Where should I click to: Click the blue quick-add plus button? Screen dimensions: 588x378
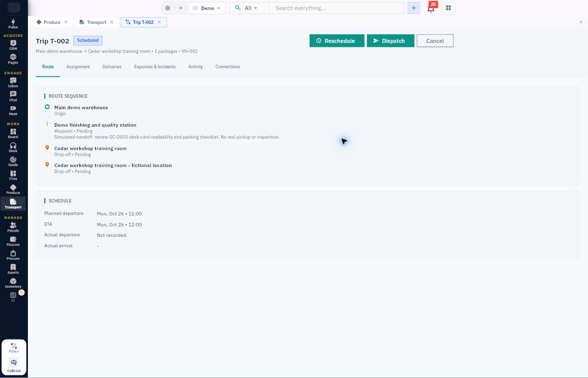[x=414, y=8]
